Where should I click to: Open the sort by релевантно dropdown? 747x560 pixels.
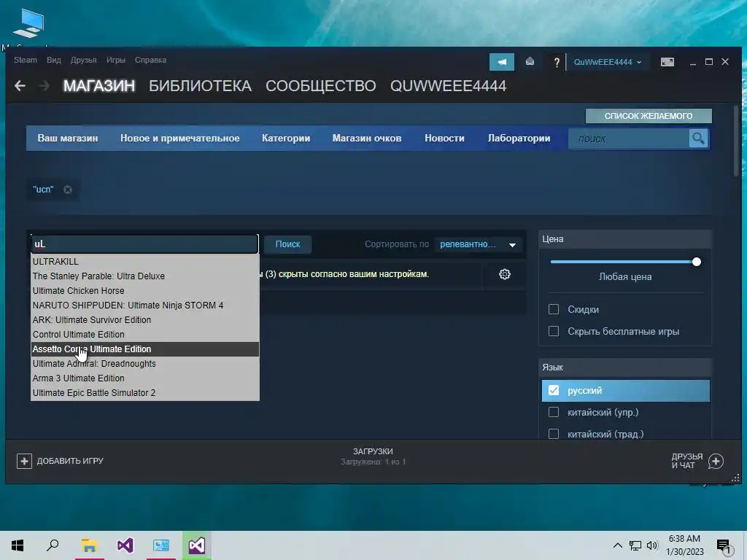[x=477, y=244]
